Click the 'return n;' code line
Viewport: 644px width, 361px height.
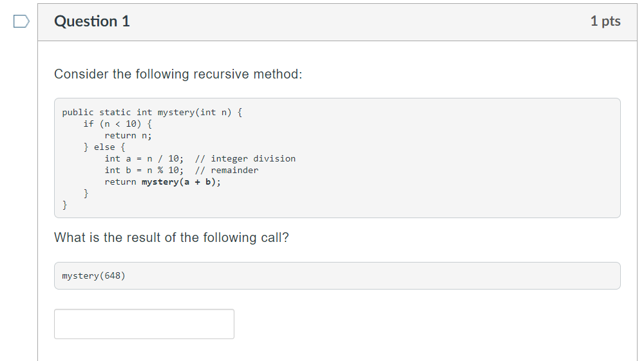(128, 135)
